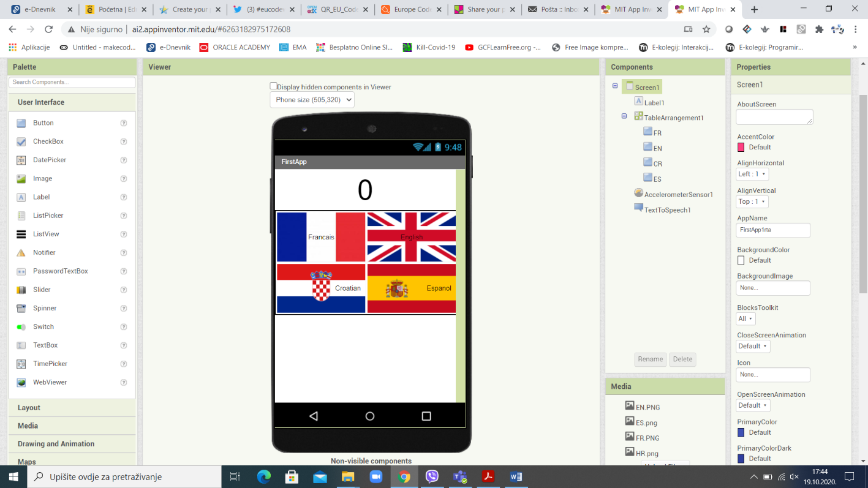Select the ListView palette icon

tap(21, 234)
